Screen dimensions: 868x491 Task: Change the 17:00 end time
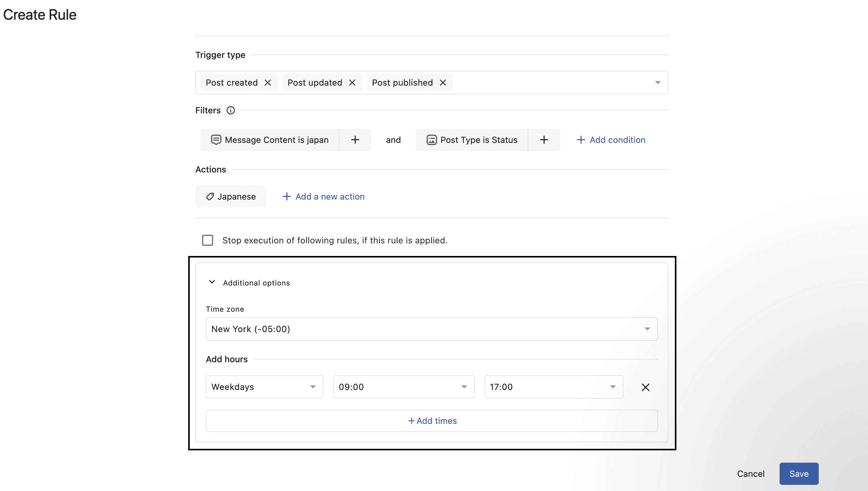tap(554, 387)
